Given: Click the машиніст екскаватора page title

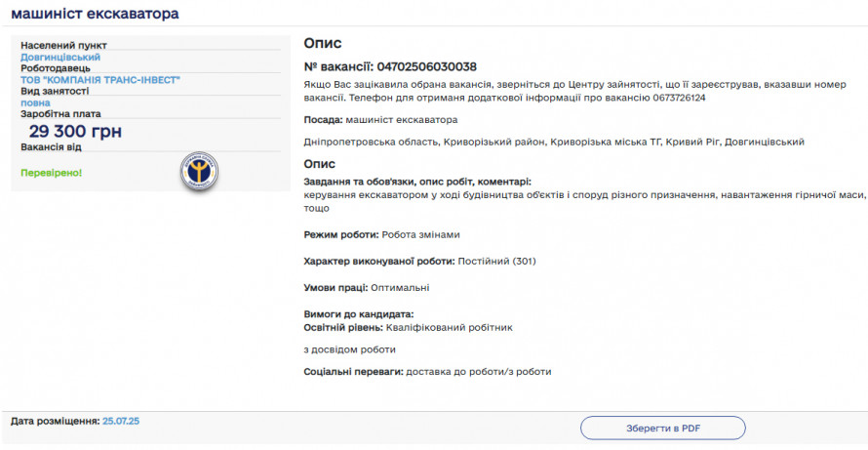Looking at the screenshot, I should pyautogui.click(x=95, y=14).
